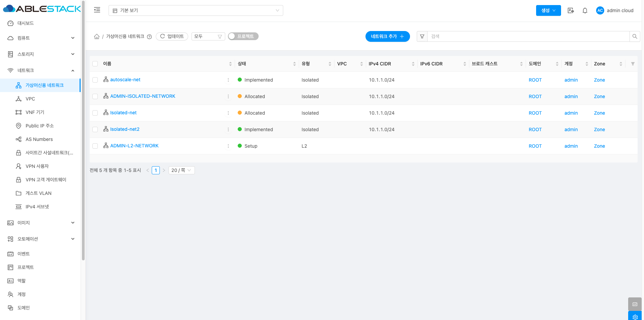Viewport: 644px width, 320px height.
Task: Click the search magnifier icon
Action: click(635, 36)
